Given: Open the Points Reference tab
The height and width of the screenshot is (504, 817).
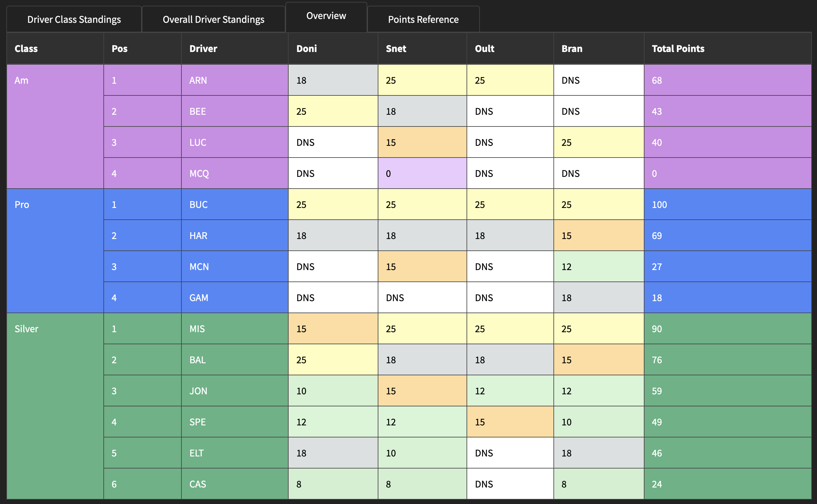Looking at the screenshot, I should click(423, 19).
